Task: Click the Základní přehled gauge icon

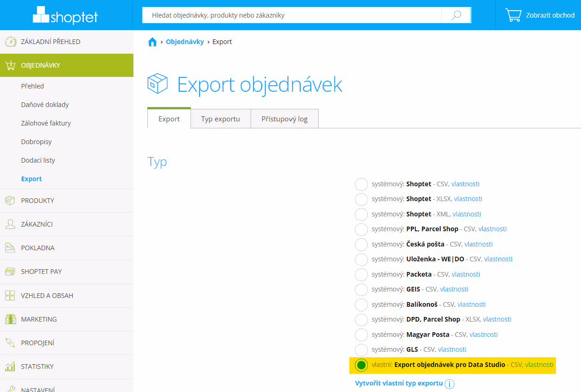Action: click(10, 42)
